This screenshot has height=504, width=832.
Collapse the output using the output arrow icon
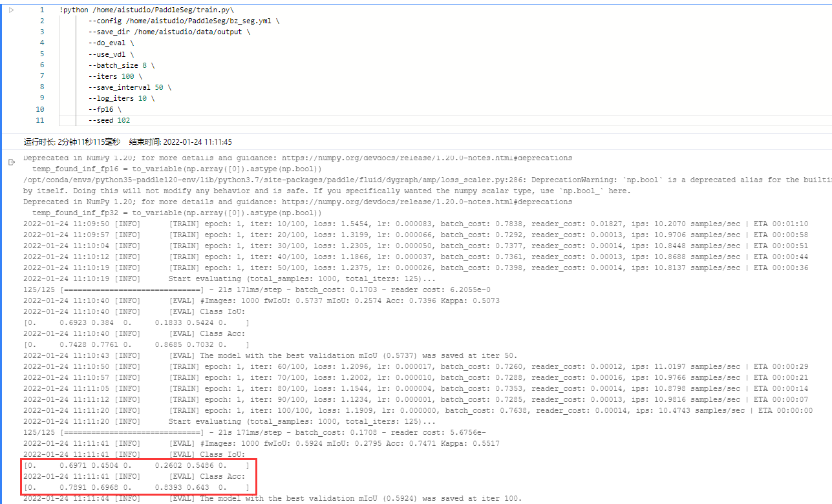(11, 162)
